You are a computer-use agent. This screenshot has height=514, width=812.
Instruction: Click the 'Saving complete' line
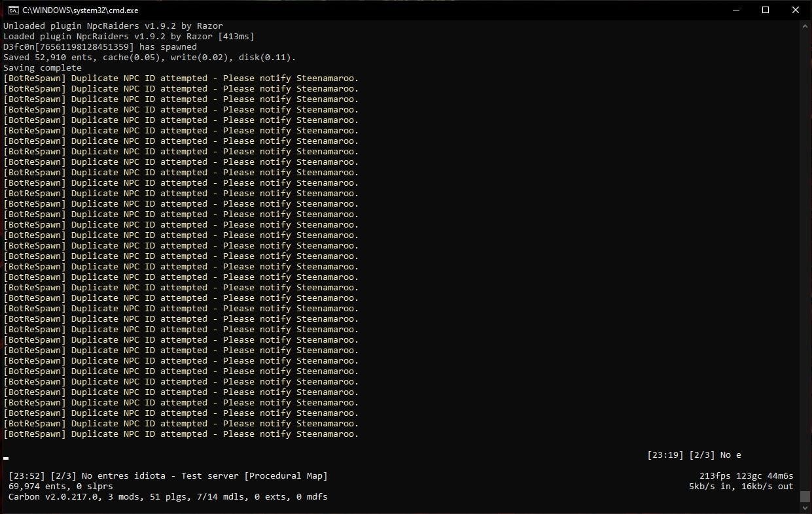pos(43,68)
